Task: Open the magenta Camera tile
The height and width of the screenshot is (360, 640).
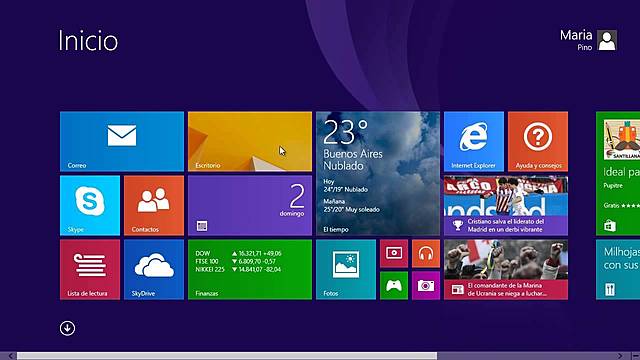Action: [x=426, y=286]
